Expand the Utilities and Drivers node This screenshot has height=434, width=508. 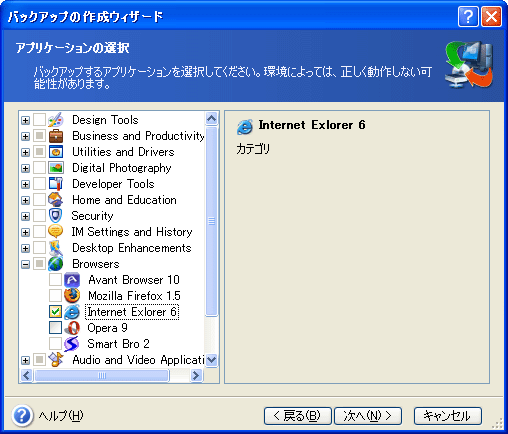coord(25,152)
